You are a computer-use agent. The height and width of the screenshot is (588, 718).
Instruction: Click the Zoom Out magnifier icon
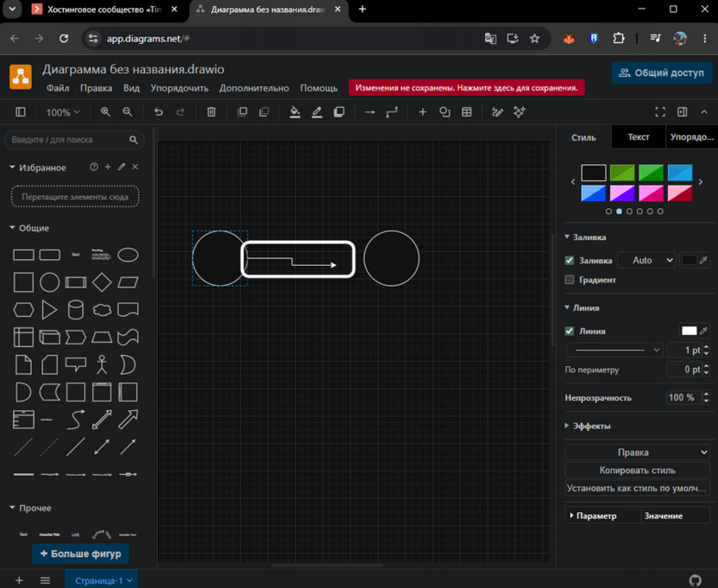click(x=128, y=112)
